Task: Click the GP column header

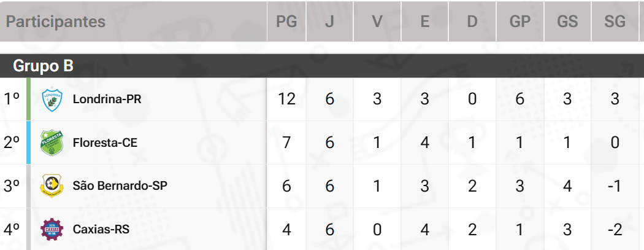Action: coord(519,21)
